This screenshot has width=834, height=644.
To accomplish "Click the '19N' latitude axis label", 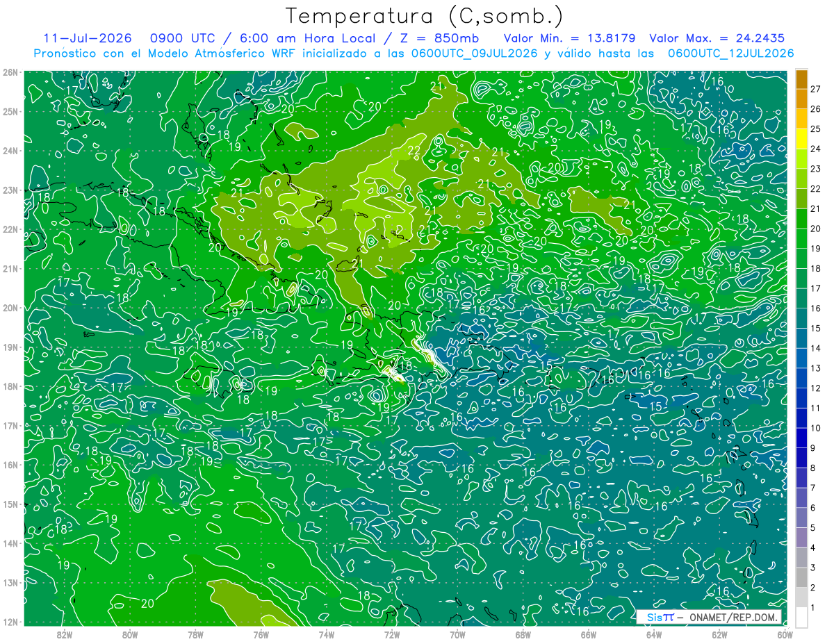I will [10, 347].
